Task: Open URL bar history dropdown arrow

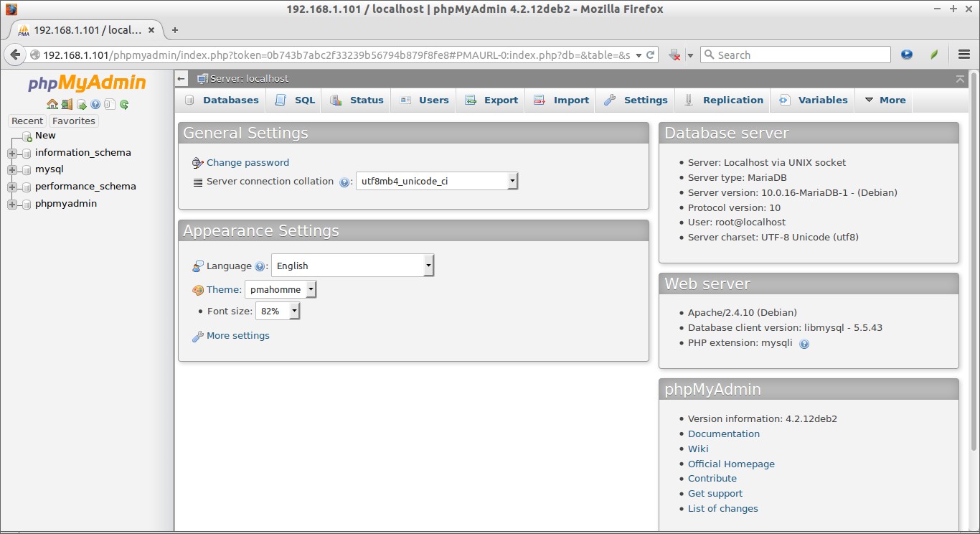Action: coord(639,55)
